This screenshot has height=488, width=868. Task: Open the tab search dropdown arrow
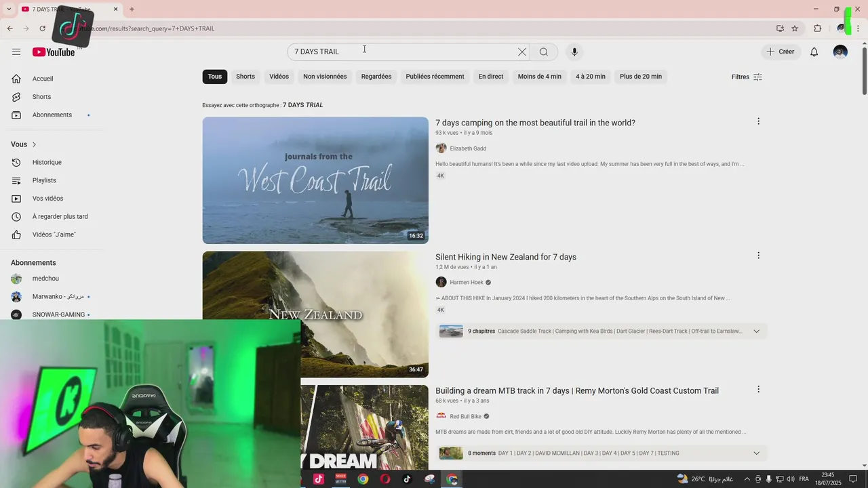(x=8, y=9)
